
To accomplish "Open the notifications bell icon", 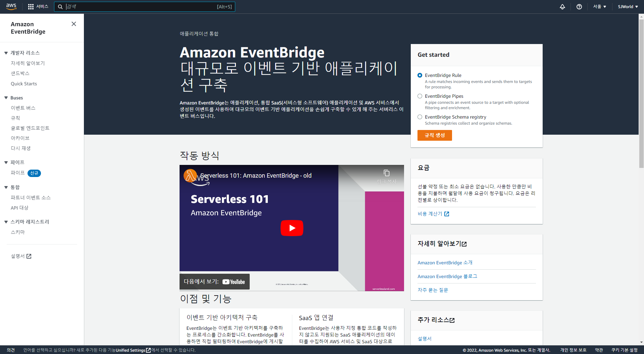I will tap(562, 7).
